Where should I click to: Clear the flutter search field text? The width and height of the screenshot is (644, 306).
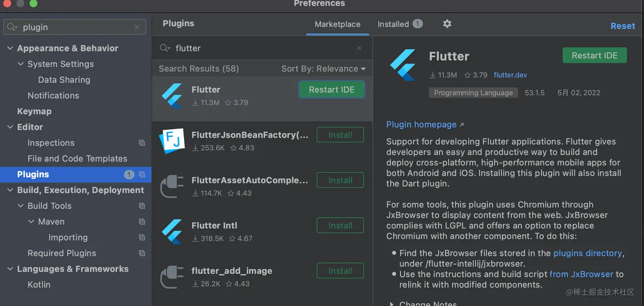[x=359, y=48]
